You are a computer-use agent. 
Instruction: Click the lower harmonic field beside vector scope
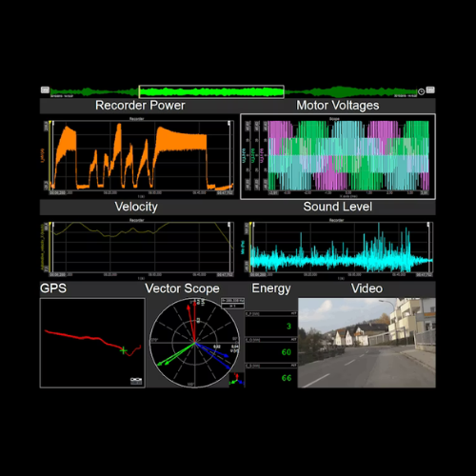[232, 306]
